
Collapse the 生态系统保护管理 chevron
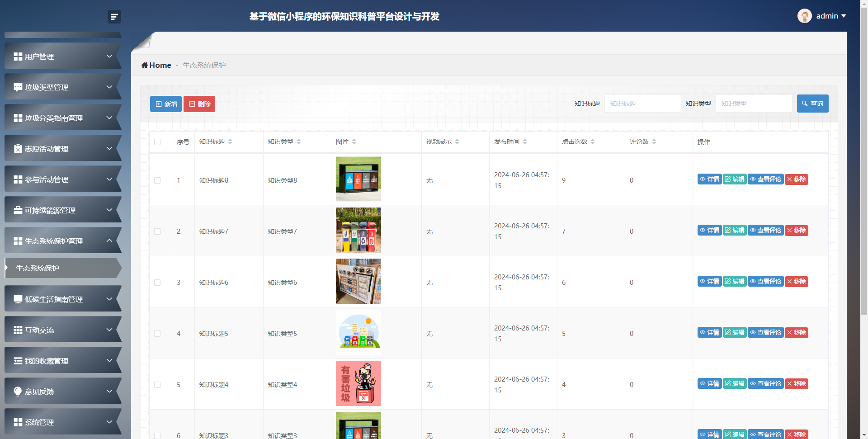tap(109, 241)
